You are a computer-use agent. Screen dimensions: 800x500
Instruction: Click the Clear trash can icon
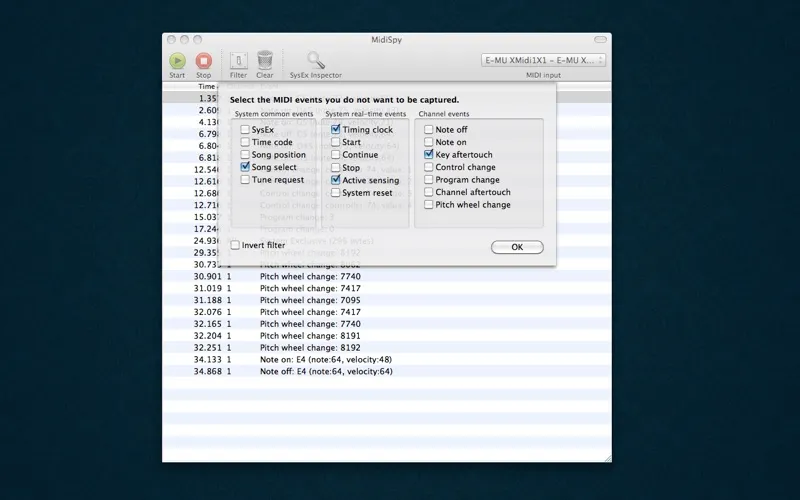265,61
